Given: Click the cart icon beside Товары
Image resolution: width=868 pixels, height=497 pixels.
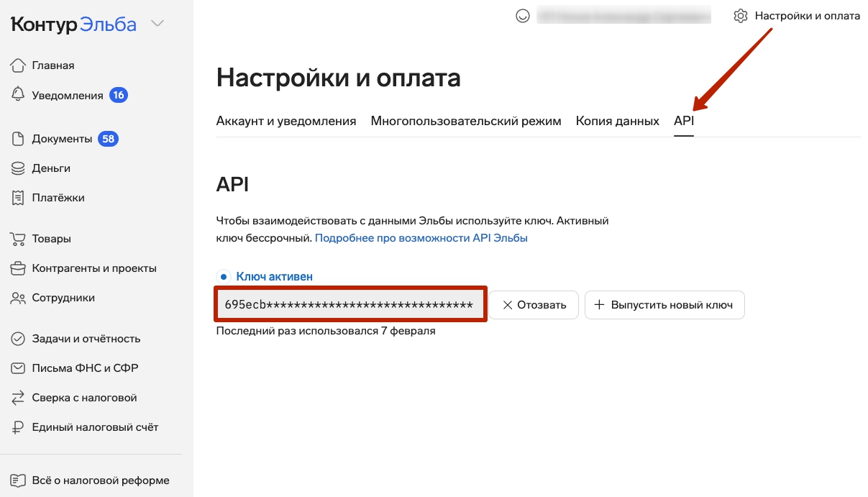Looking at the screenshot, I should (18, 239).
